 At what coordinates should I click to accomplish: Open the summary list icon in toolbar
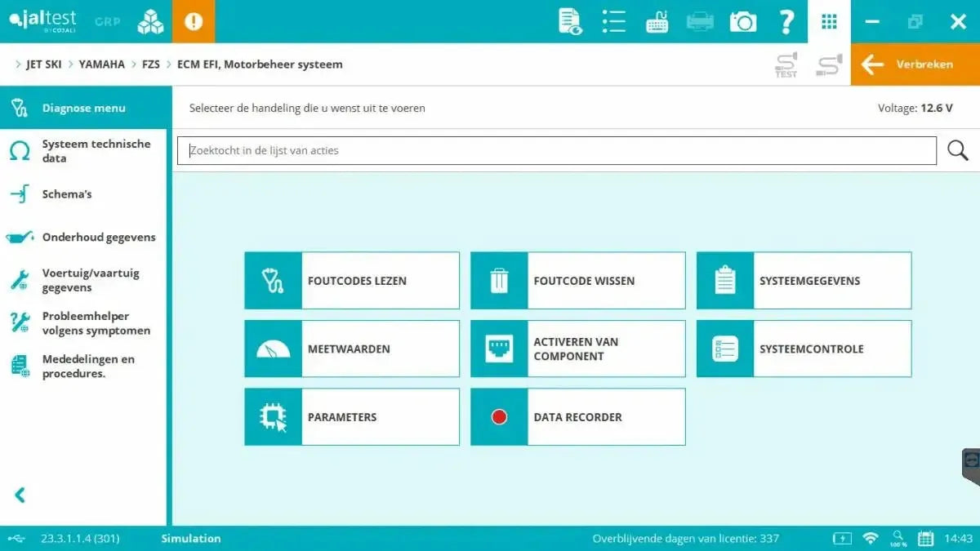[613, 21]
